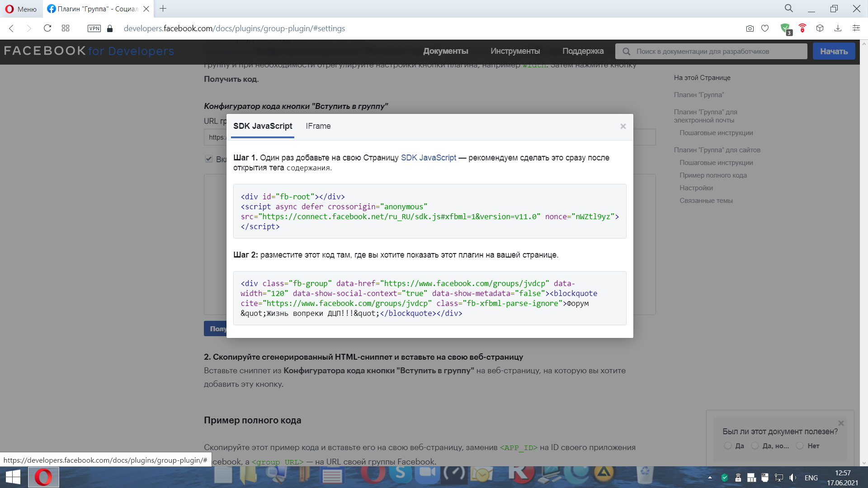View site security padlock info
Screen dimensions: 868x488
(110, 28)
